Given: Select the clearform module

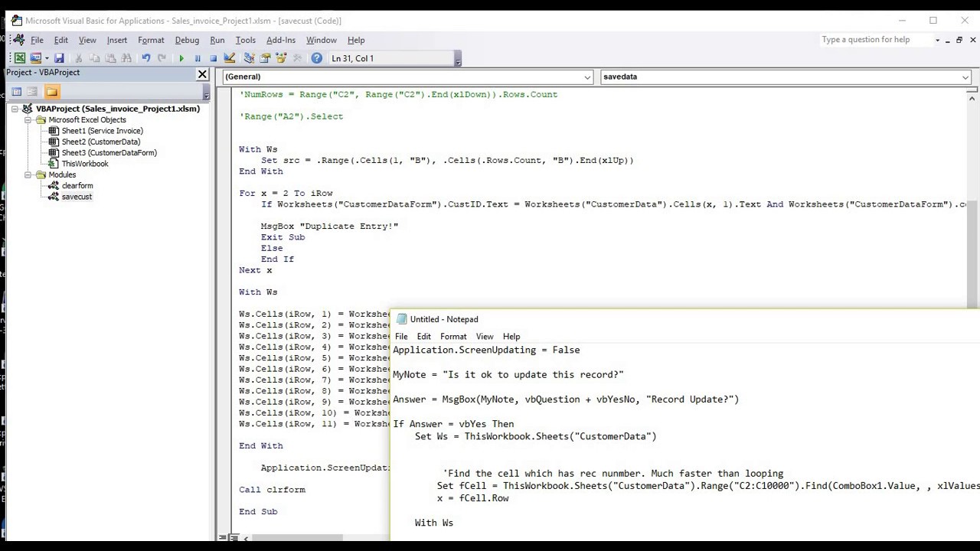Looking at the screenshot, I should tap(77, 186).
